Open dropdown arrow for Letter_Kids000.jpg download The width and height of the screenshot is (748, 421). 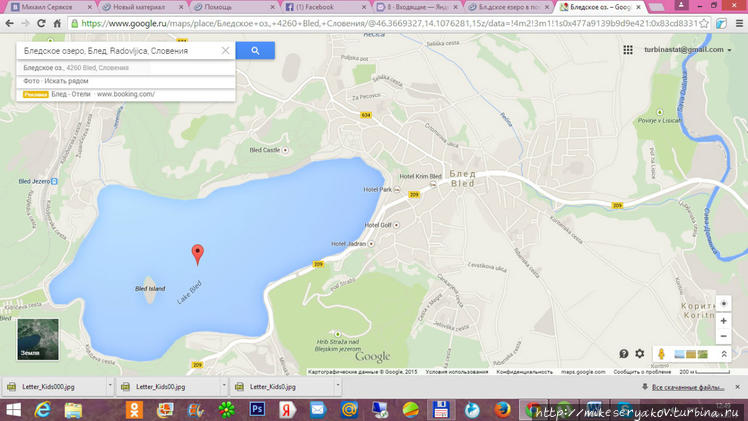110,387
